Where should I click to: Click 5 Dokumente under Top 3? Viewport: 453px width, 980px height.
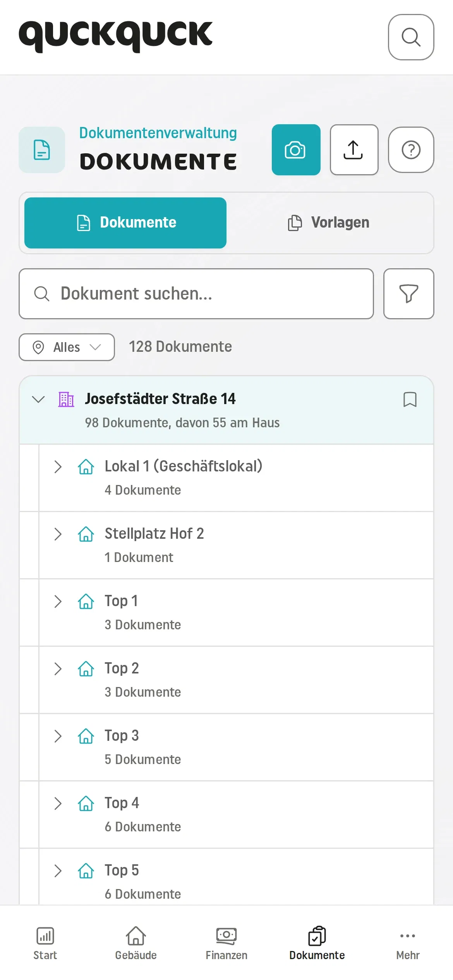(143, 759)
